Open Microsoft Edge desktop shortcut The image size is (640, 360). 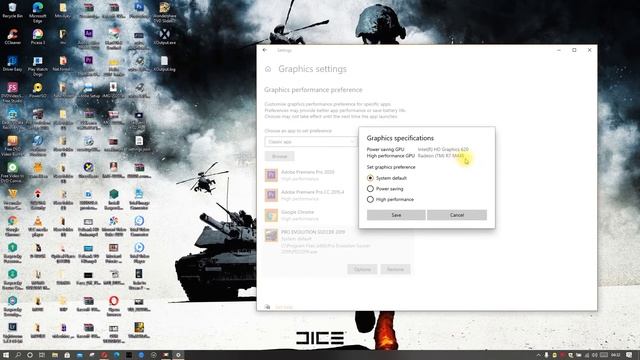click(38, 12)
